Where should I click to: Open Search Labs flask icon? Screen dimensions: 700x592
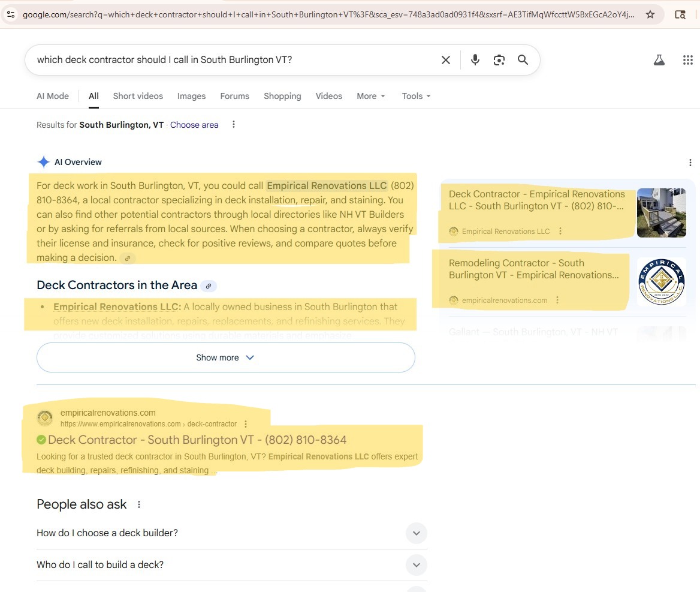coord(659,60)
